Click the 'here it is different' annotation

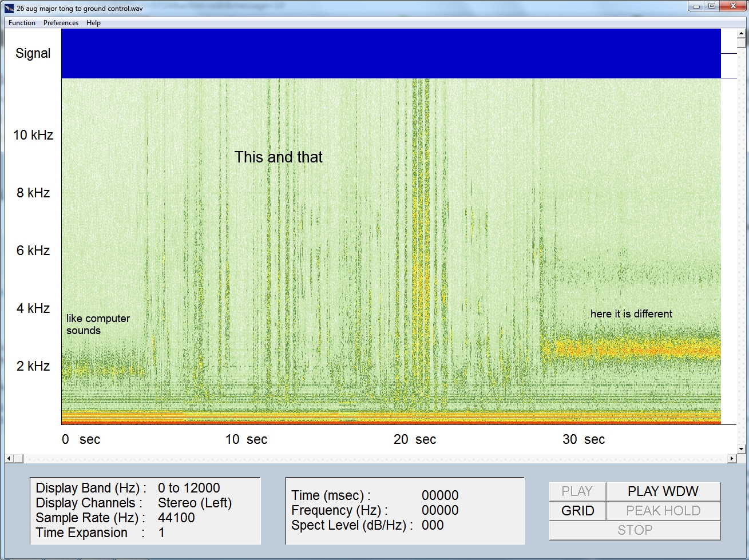pyautogui.click(x=631, y=313)
